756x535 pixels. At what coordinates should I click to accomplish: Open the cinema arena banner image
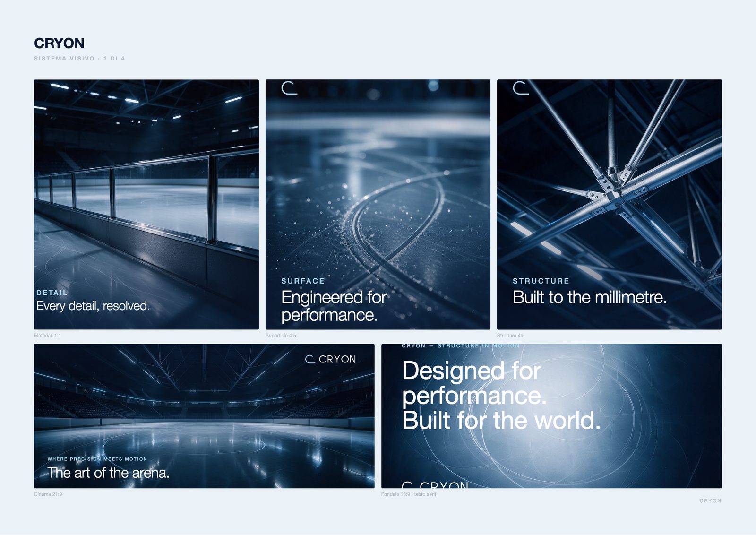click(204, 416)
